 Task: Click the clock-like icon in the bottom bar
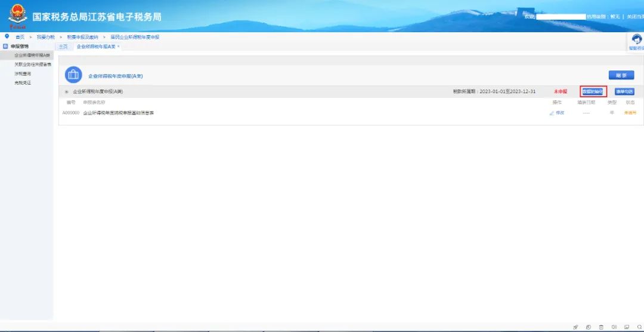click(588, 327)
